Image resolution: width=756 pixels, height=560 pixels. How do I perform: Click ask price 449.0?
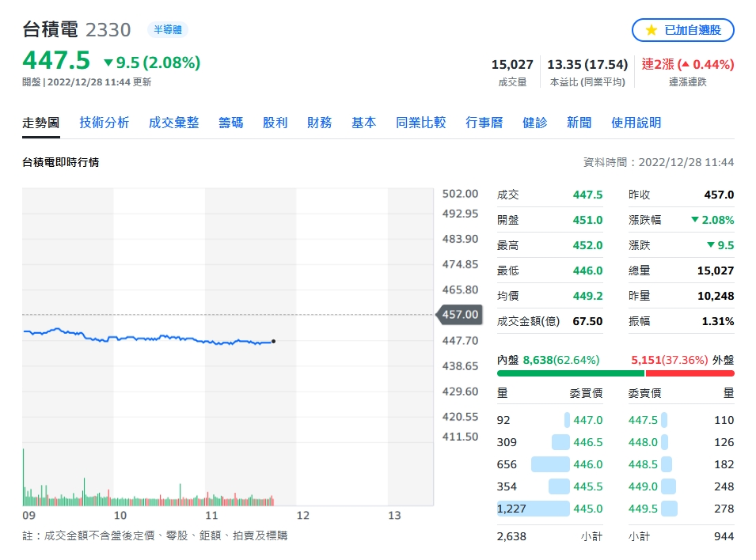tap(643, 486)
